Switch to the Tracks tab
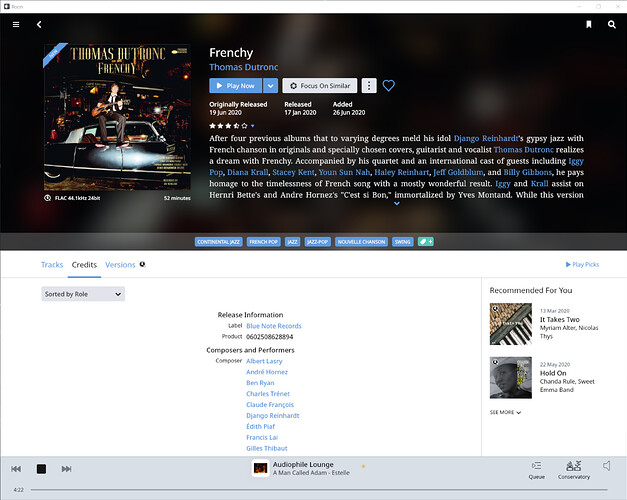The width and height of the screenshot is (627, 500). pyautogui.click(x=52, y=265)
